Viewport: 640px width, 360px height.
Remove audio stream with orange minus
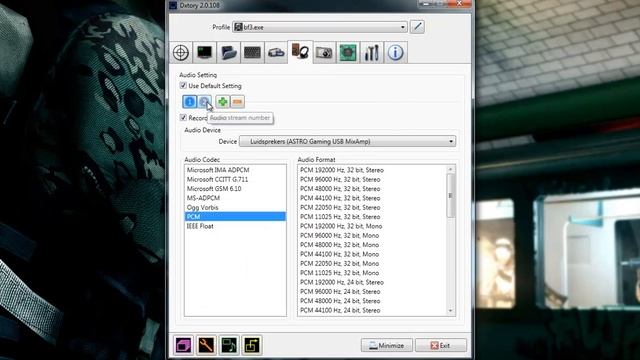click(238, 102)
